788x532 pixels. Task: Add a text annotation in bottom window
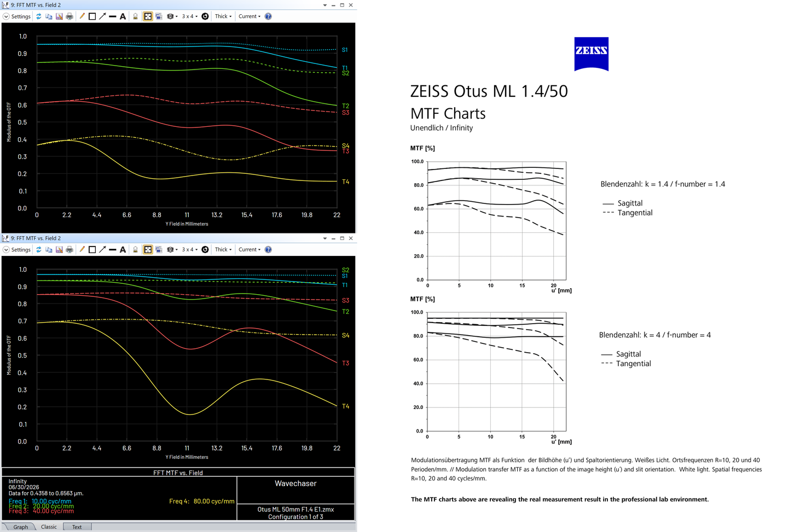click(x=123, y=250)
